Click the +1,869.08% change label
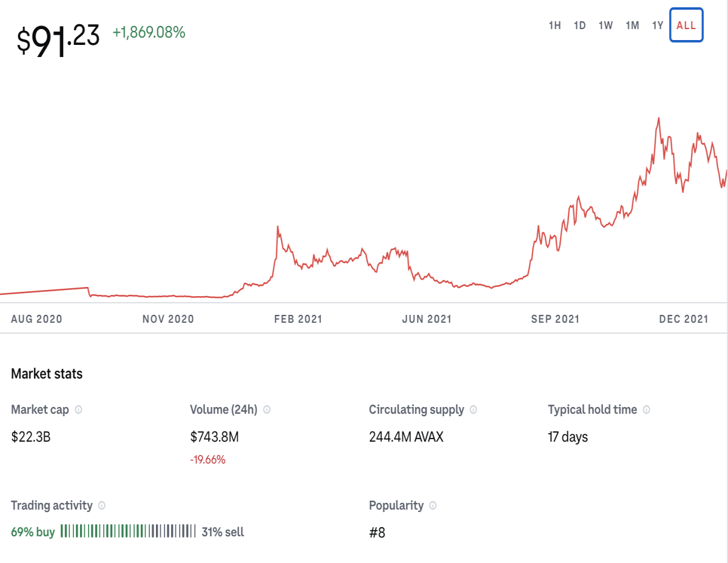728x563 pixels. click(x=149, y=33)
